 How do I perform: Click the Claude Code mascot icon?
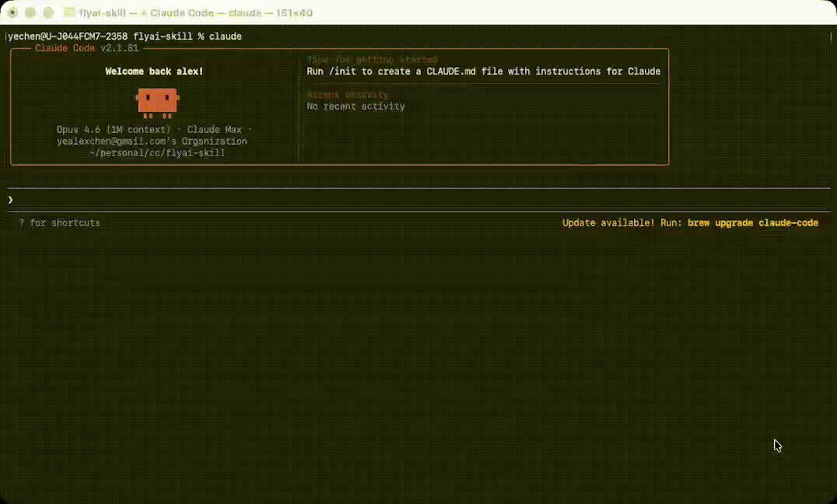coord(157,102)
